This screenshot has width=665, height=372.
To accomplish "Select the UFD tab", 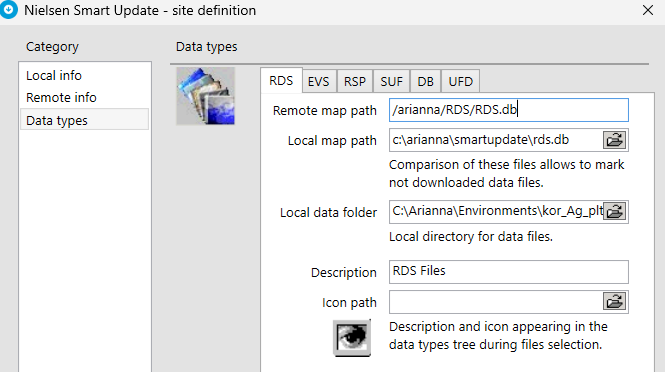I will coord(461,81).
